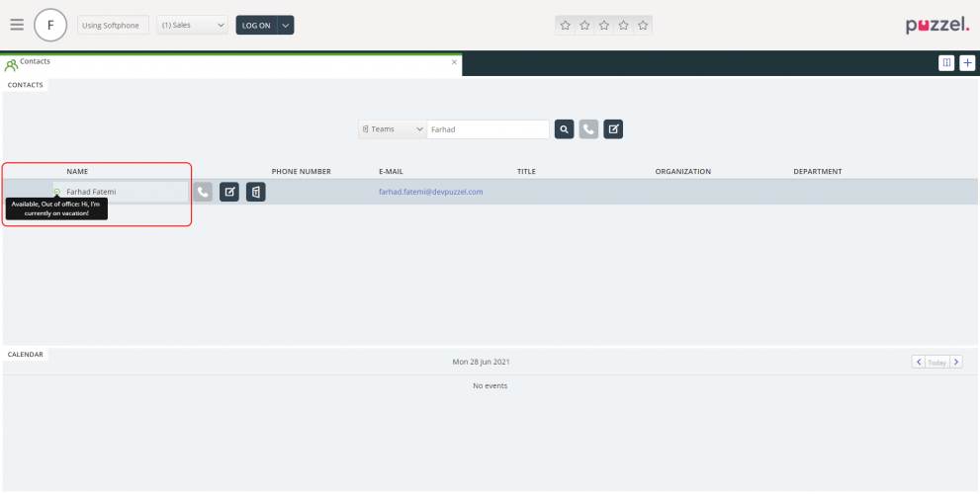This screenshot has width=980, height=494.
Task: Click the contact search field containing Farhad
Action: [x=487, y=129]
